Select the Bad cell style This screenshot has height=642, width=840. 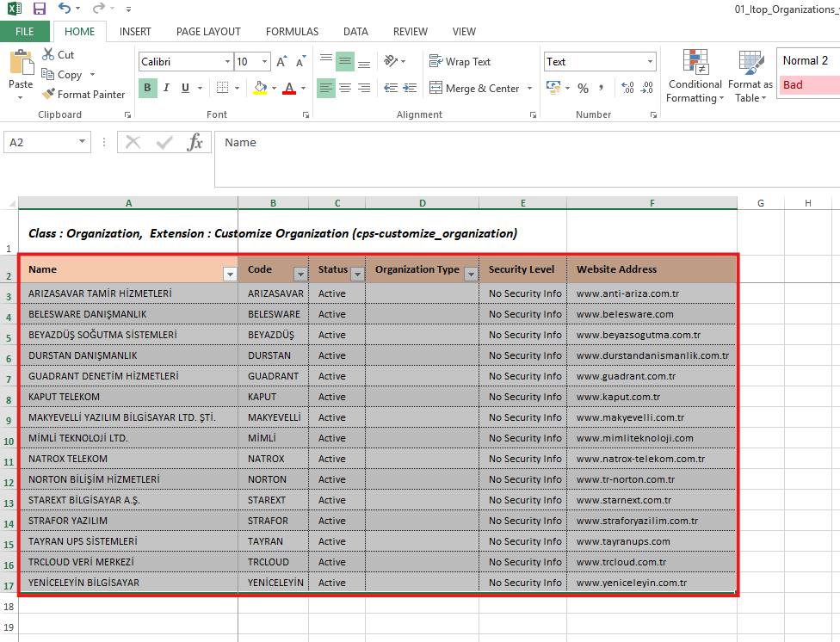coord(809,84)
